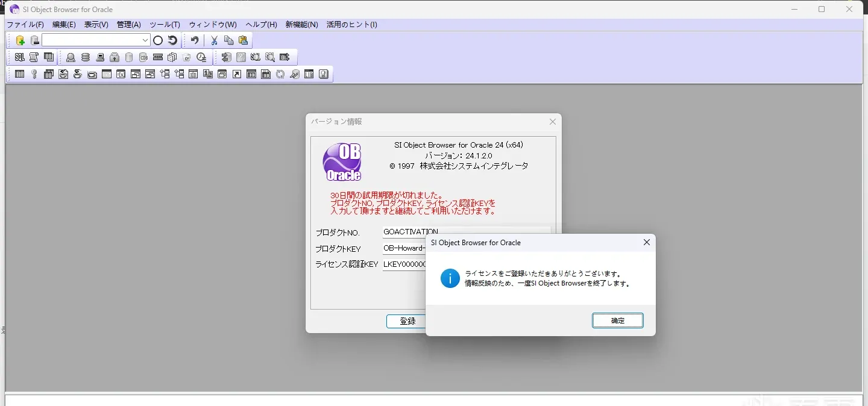Screen dimensions: 868x406
Task: Click the rollback circular arrow icon
Action: click(172, 40)
